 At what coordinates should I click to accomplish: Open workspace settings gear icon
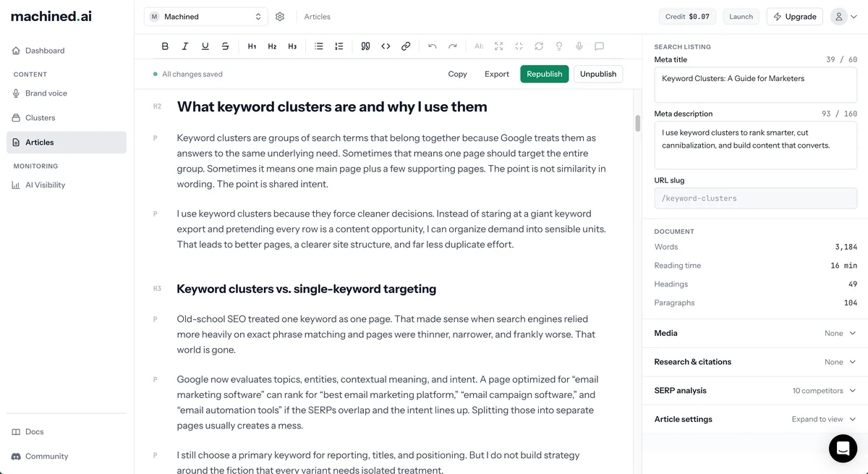click(280, 17)
